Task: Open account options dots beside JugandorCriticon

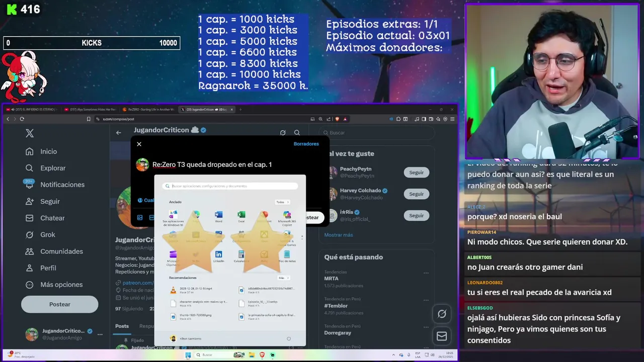Action: click(x=100, y=334)
